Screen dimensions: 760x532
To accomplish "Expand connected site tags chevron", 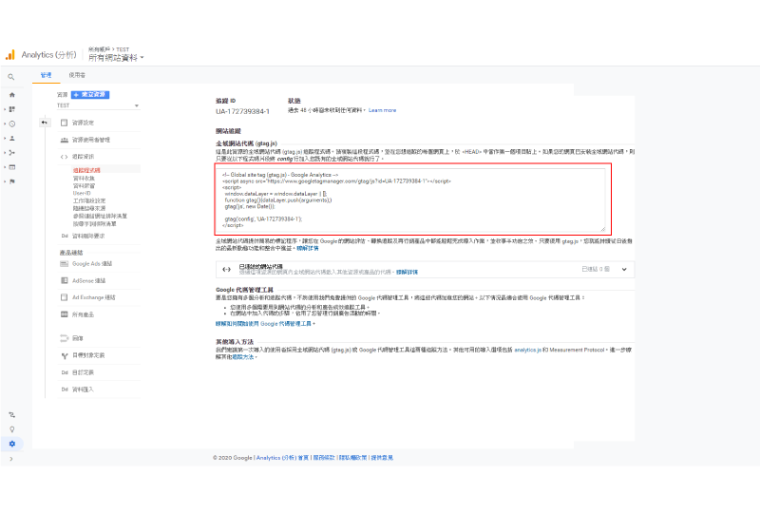I will pos(624,270).
